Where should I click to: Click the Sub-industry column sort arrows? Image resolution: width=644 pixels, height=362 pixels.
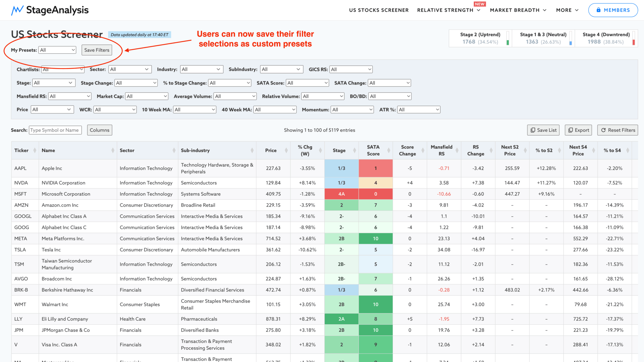[x=252, y=150]
